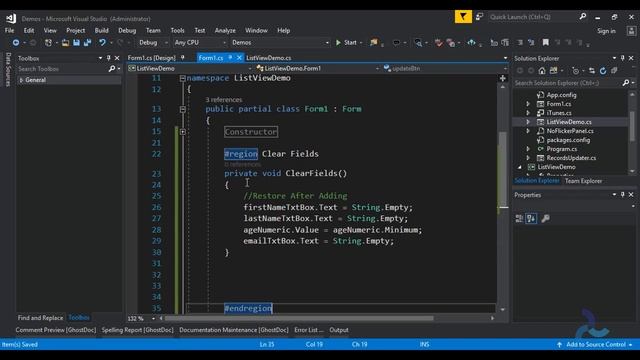Click the yellow notifications filter flag icon
The height and width of the screenshot is (360, 640).
pyautogui.click(x=463, y=17)
